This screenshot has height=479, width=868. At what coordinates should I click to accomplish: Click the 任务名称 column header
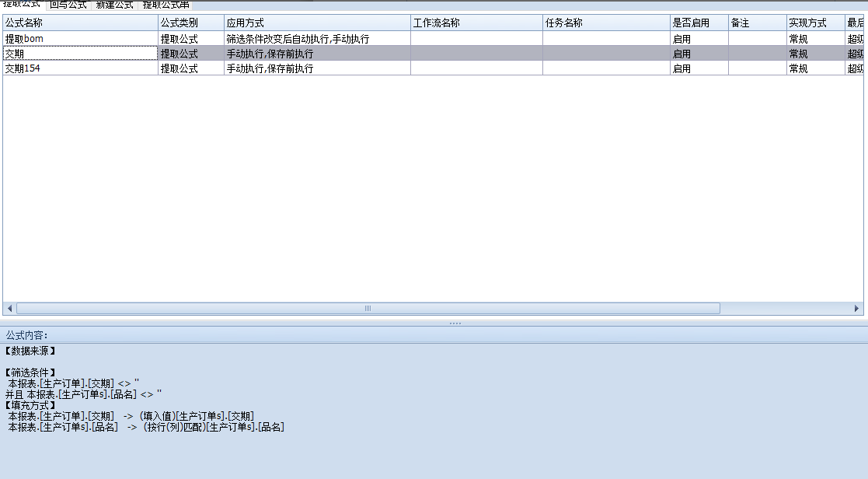[x=606, y=23]
